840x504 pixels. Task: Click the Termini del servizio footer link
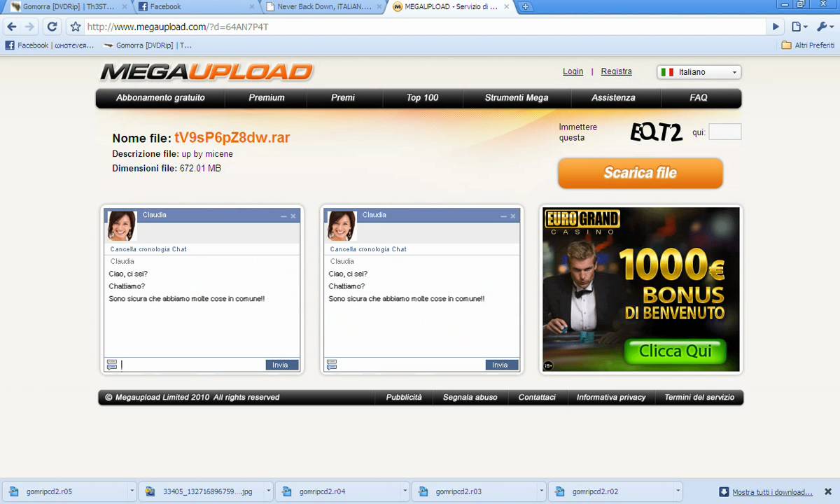click(x=699, y=398)
